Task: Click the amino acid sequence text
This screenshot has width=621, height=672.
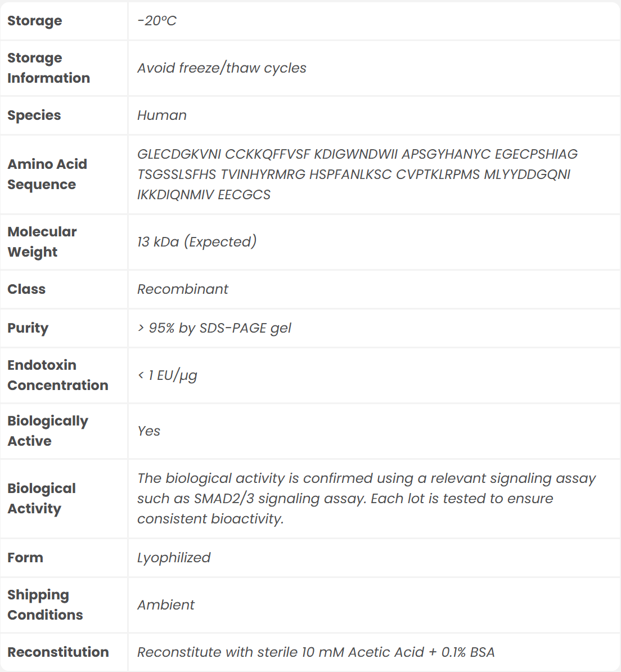Action: coord(357,174)
